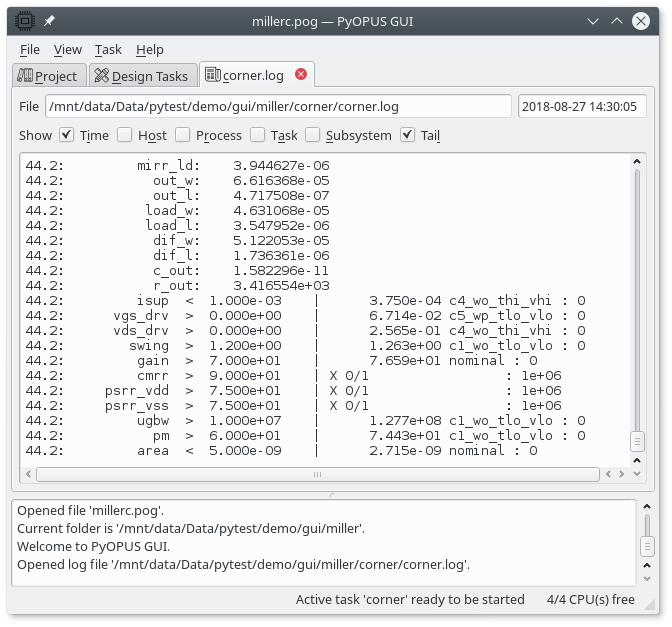Image resolution: width=672 pixels, height=627 pixels.
Task: Enable the Subsystem checkbox
Action: click(x=313, y=135)
